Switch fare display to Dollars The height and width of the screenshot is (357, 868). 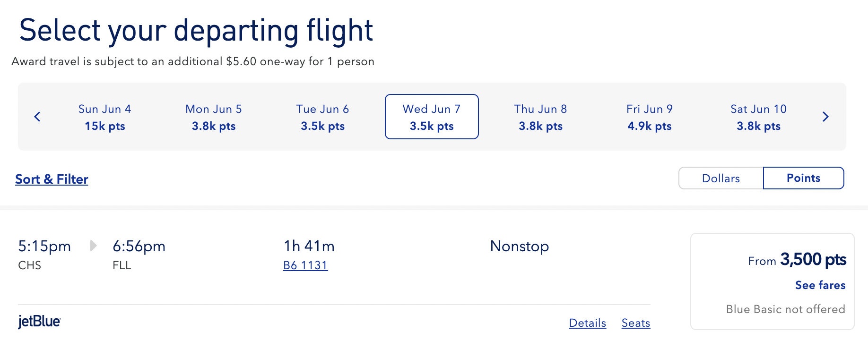pyautogui.click(x=720, y=178)
